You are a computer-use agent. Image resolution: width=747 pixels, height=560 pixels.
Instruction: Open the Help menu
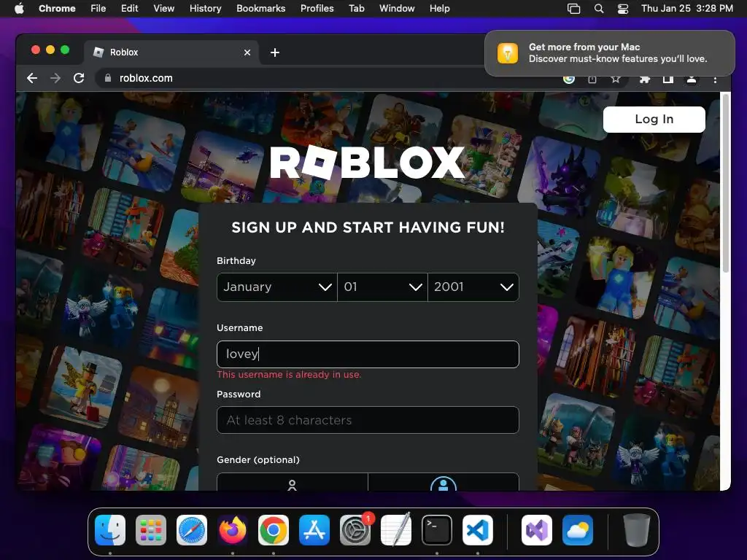tap(439, 8)
